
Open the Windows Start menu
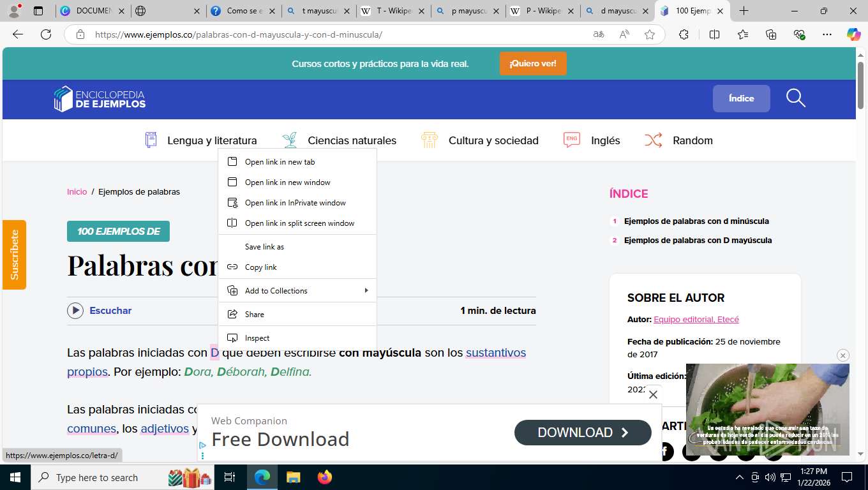pos(14,477)
